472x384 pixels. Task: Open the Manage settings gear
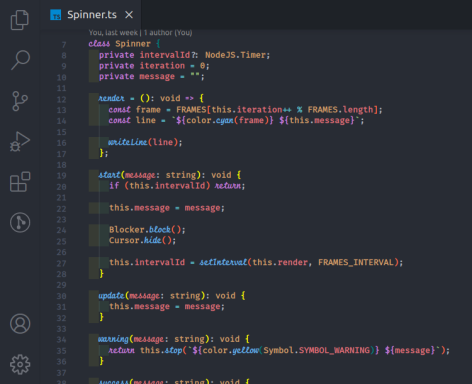[x=20, y=364]
